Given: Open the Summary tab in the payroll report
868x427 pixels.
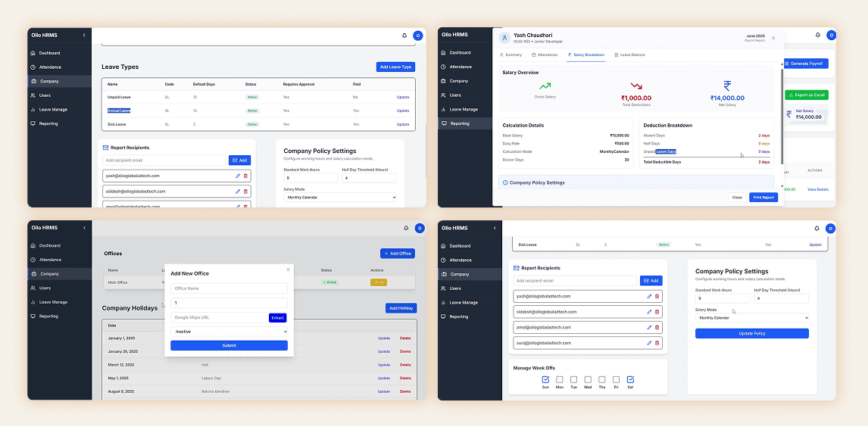Looking at the screenshot, I should [x=510, y=55].
